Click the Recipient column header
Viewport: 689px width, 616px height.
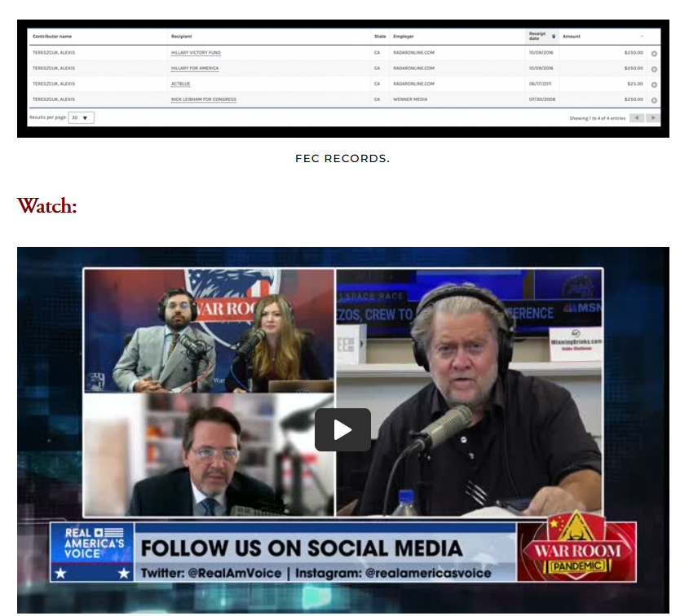coord(182,37)
